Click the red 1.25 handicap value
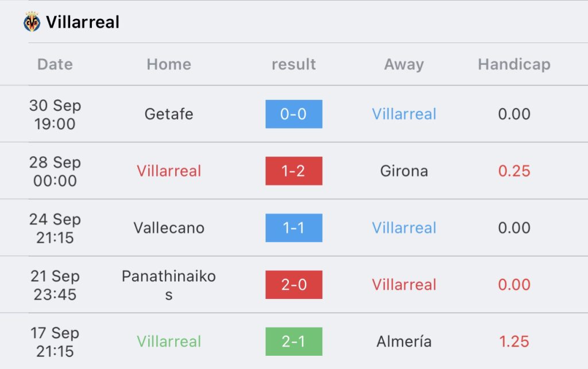The height and width of the screenshot is (369, 588). [x=514, y=341]
